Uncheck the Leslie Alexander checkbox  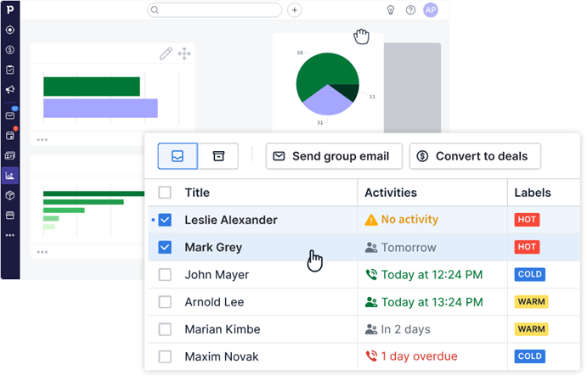[x=165, y=220]
